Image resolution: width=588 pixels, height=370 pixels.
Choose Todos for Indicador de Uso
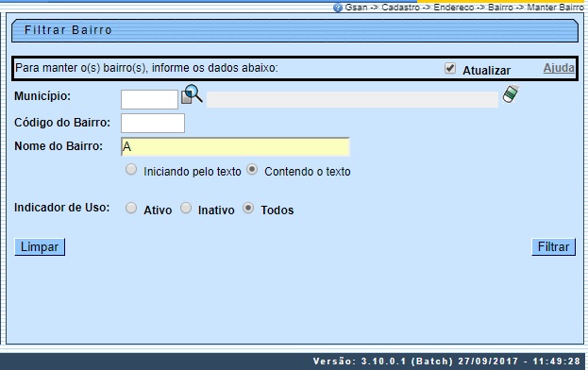coord(248,208)
